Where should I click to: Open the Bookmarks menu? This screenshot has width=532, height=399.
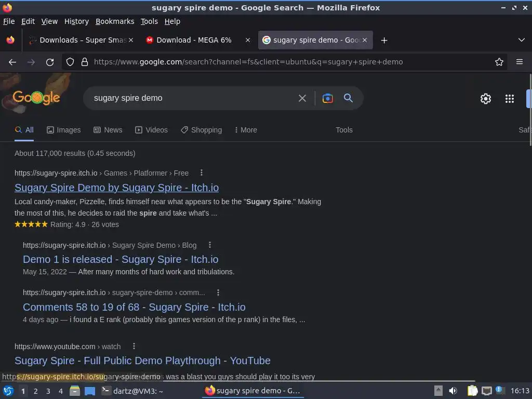click(115, 21)
